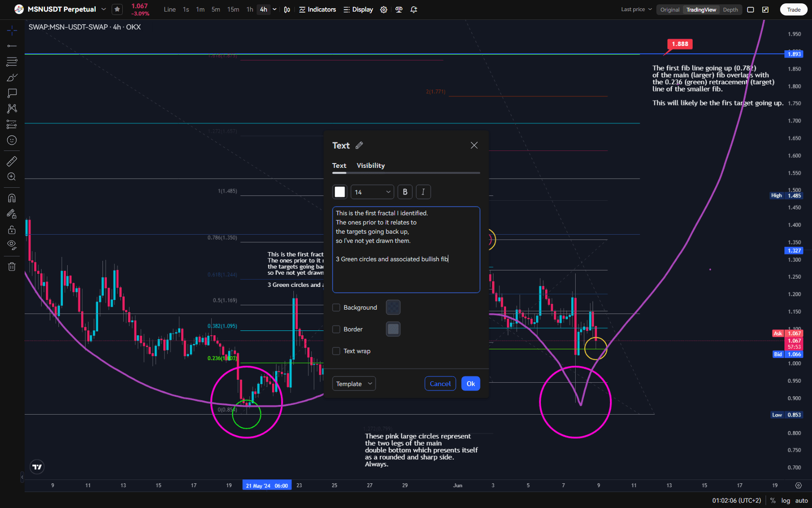Toggle italic text formatting
This screenshot has height=508, width=812.
click(423, 192)
